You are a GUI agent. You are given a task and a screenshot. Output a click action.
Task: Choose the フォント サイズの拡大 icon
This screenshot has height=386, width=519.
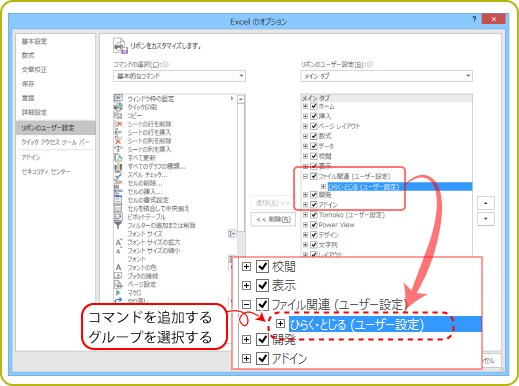click(118, 242)
